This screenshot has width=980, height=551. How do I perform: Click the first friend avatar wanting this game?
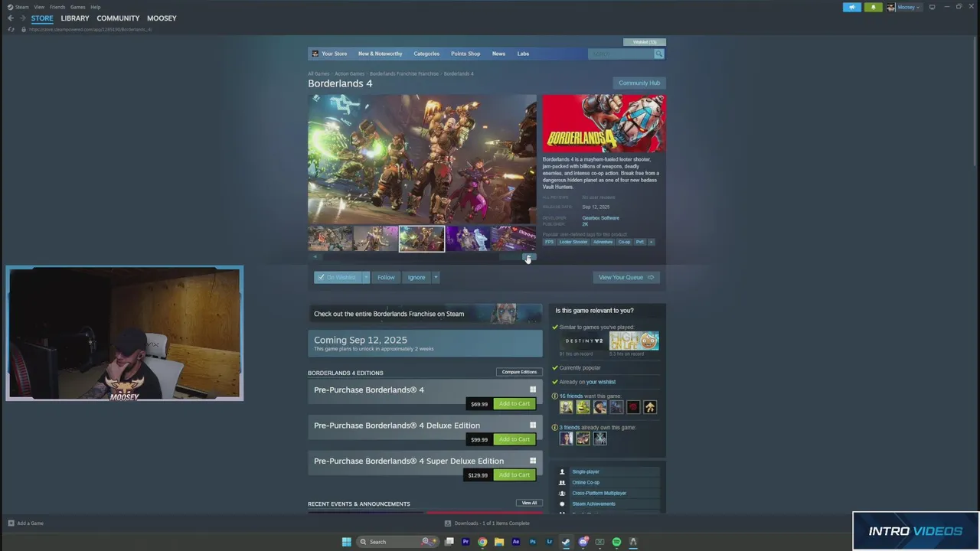567,407
